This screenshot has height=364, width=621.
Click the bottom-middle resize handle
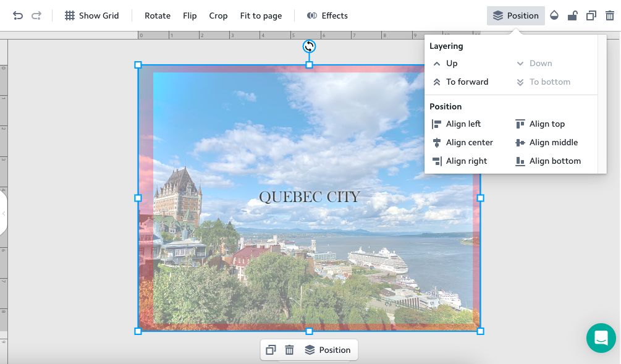pos(310,331)
